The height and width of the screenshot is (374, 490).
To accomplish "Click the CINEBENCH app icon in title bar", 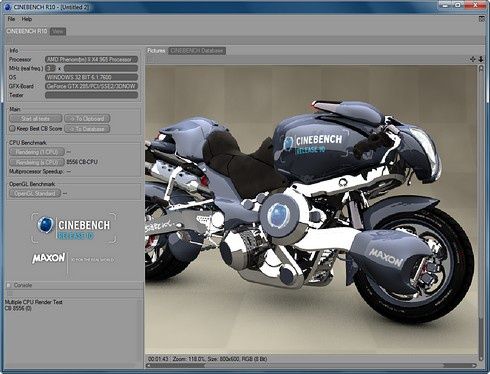I will pos(8,7).
